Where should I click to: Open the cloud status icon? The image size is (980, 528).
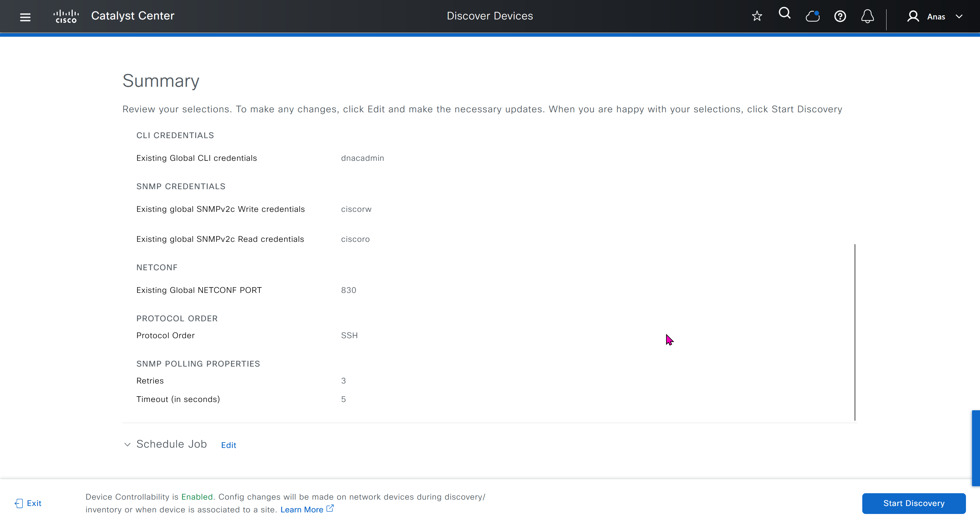click(x=812, y=16)
